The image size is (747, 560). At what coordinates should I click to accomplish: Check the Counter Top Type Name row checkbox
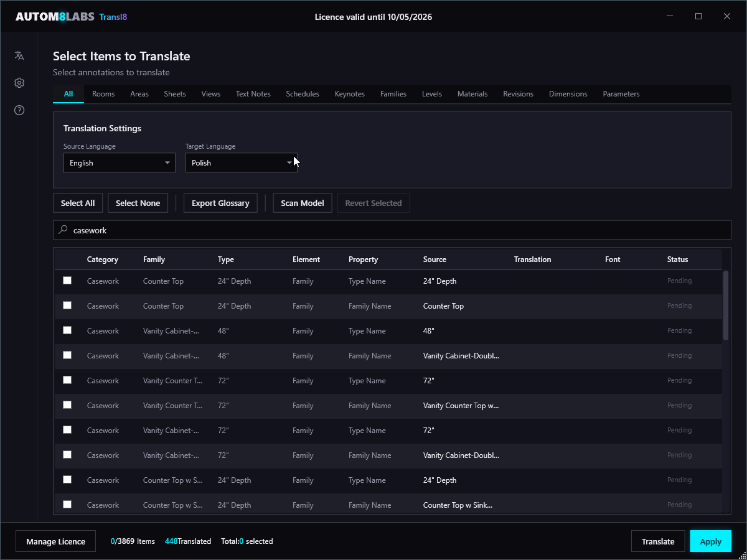click(x=67, y=281)
